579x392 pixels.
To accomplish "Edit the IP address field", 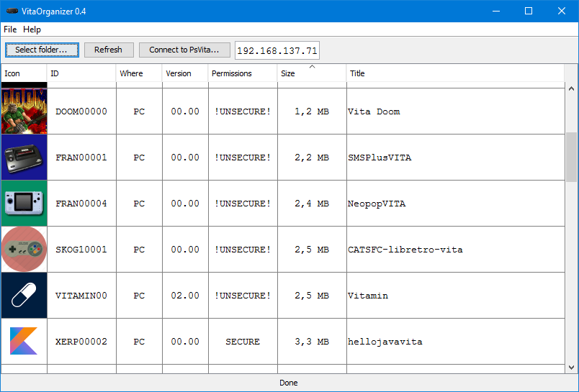I will click(277, 50).
